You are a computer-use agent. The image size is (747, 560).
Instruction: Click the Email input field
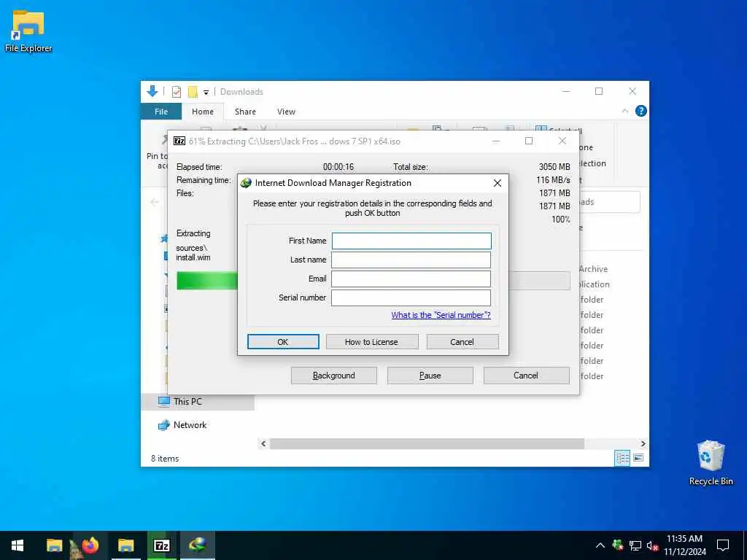411,279
